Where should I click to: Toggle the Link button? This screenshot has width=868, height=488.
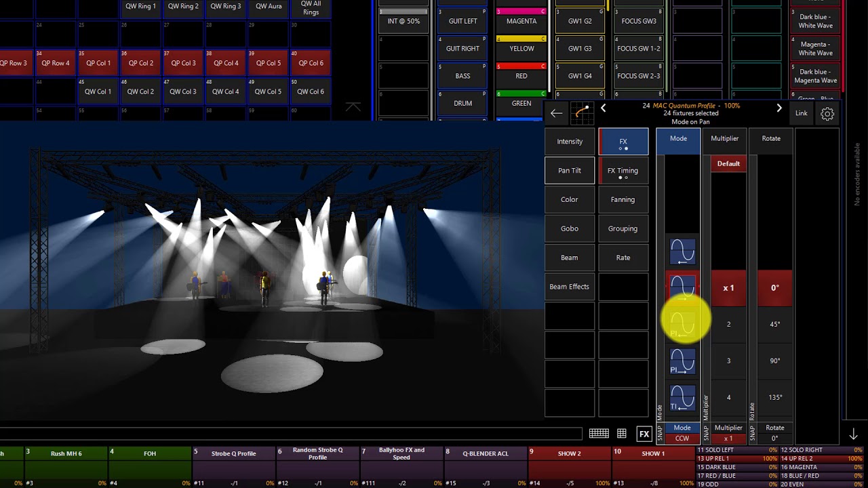click(x=802, y=114)
